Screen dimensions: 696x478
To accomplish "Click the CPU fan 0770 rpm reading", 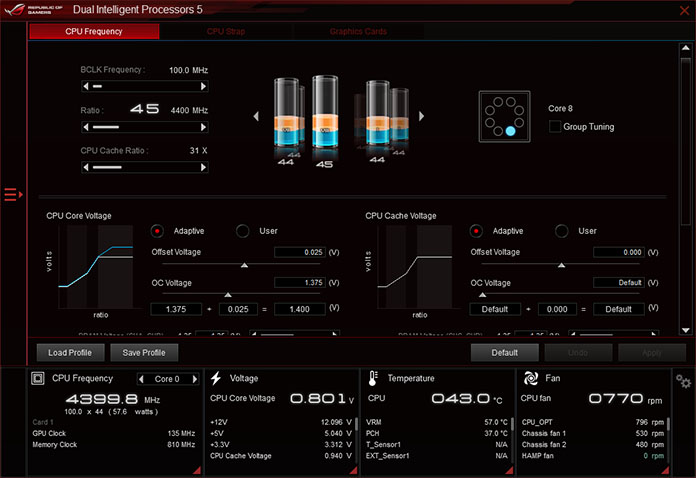I will [616, 399].
